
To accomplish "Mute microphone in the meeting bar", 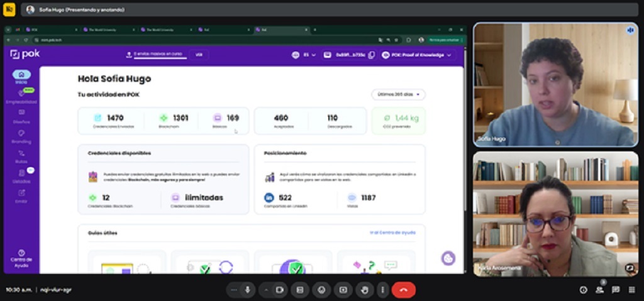I will (x=247, y=290).
